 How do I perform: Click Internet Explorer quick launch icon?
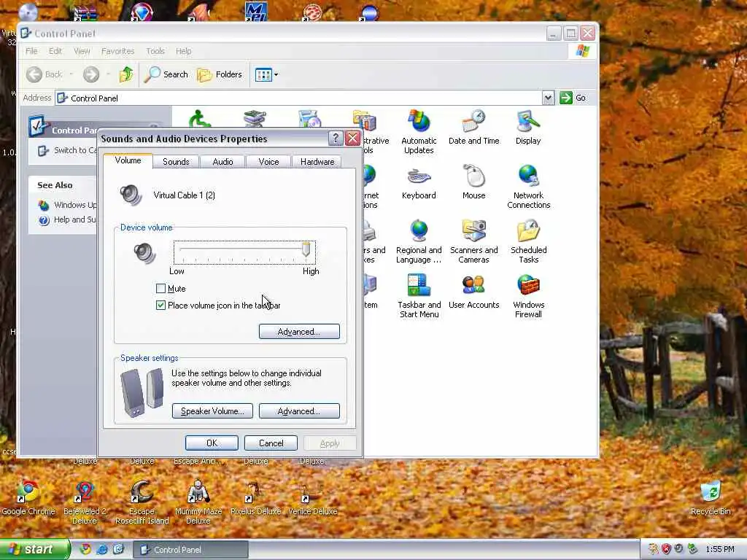pyautogui.click(x=102, y=549)
